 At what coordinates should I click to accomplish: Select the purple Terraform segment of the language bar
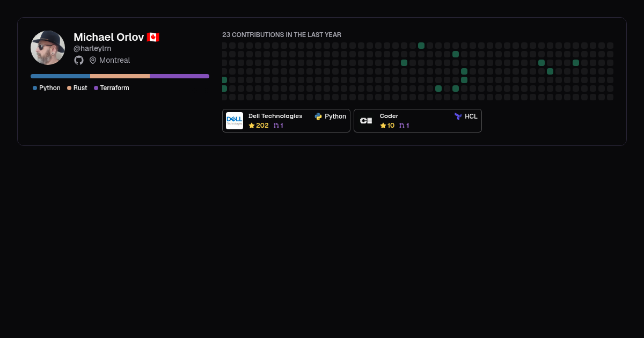click(x=179, y=76)
